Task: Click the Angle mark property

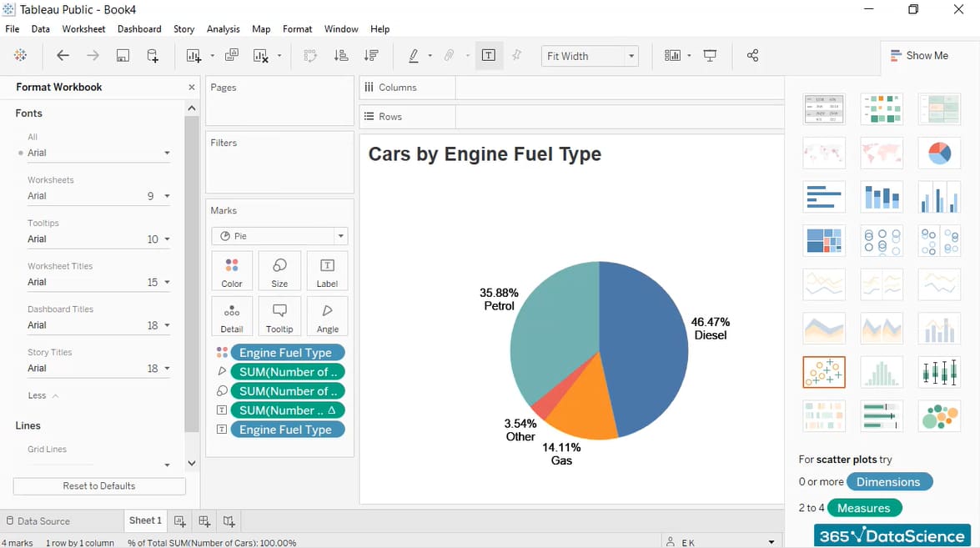Action: click(327, 315)
